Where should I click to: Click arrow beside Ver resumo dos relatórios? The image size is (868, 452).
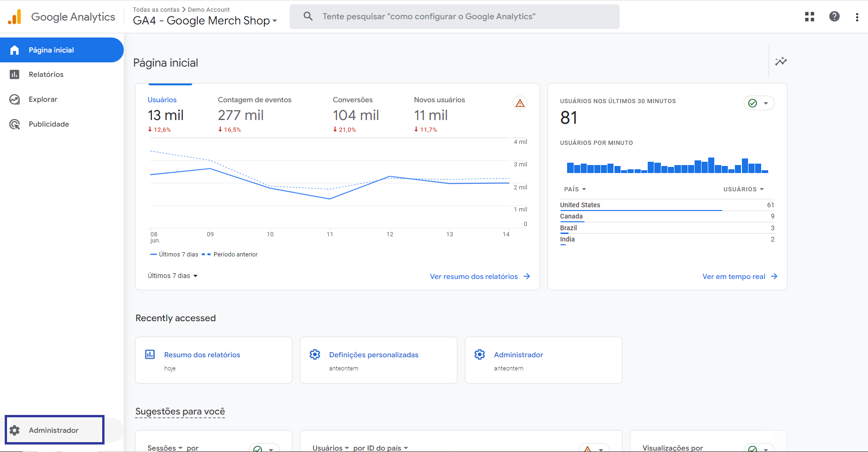tap(527, 276)
